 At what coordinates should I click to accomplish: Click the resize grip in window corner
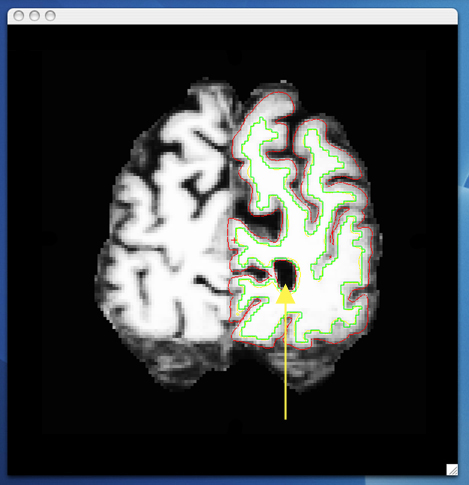coord(452,469)
